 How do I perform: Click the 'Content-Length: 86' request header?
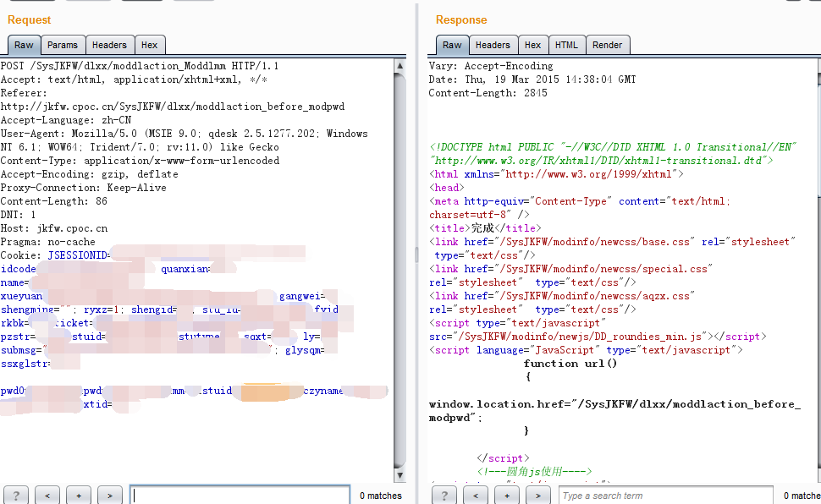[54, 201]
